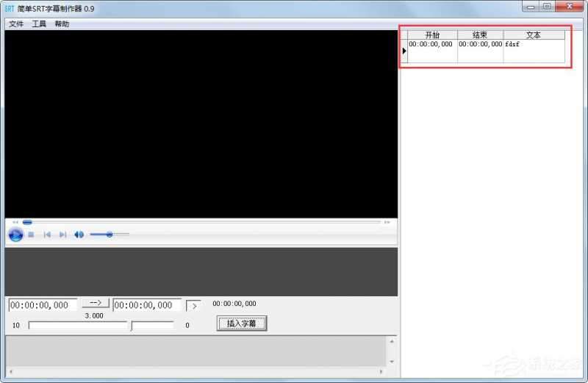This screenshot has width=588, height=383.
Task: Click the row selector arrow in subtitle table
Action: [x=404, y=51]
